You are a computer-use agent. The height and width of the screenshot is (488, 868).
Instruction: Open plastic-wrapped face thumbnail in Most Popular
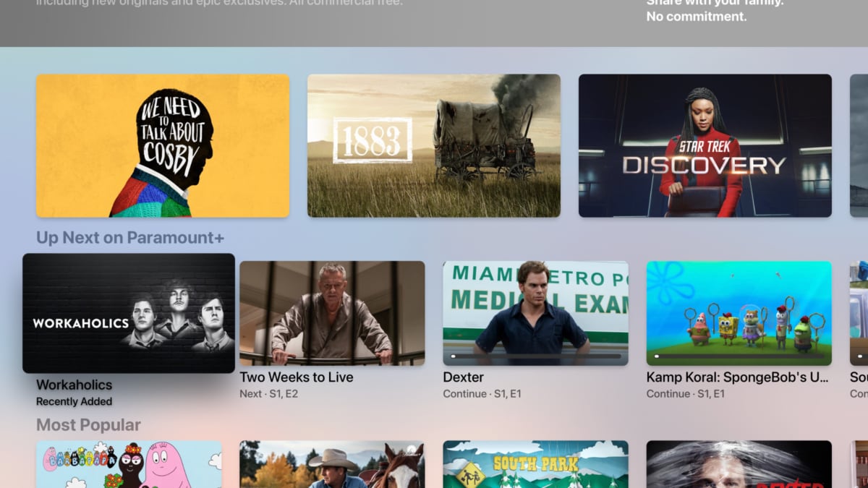(x=739, y=465)
